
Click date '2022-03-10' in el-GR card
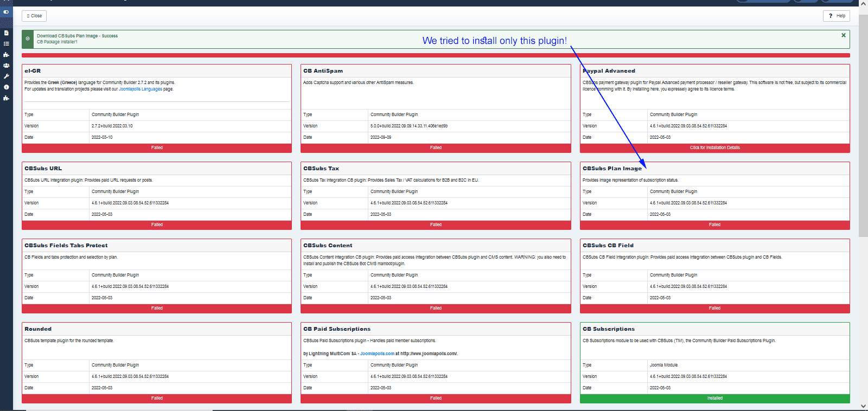coord(102,137)
